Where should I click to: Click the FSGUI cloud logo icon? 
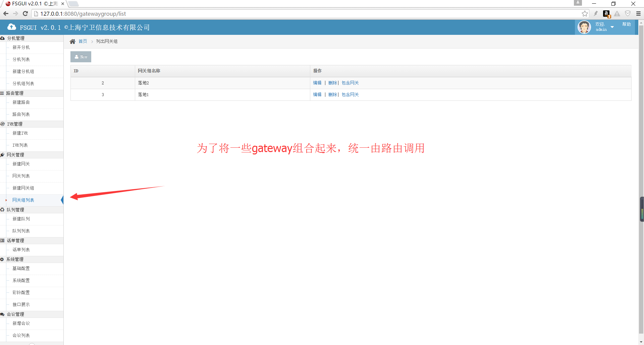pos(12,27)
